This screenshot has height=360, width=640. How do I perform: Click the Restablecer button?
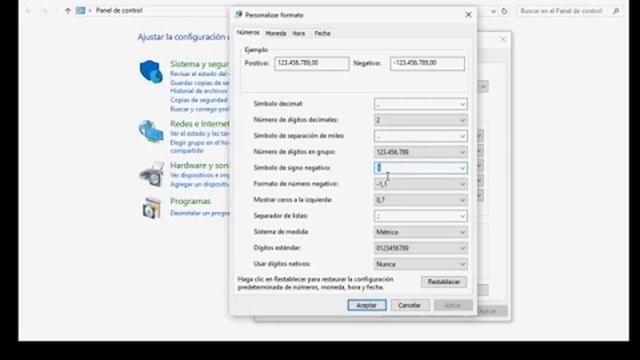(x=444, y=282)
